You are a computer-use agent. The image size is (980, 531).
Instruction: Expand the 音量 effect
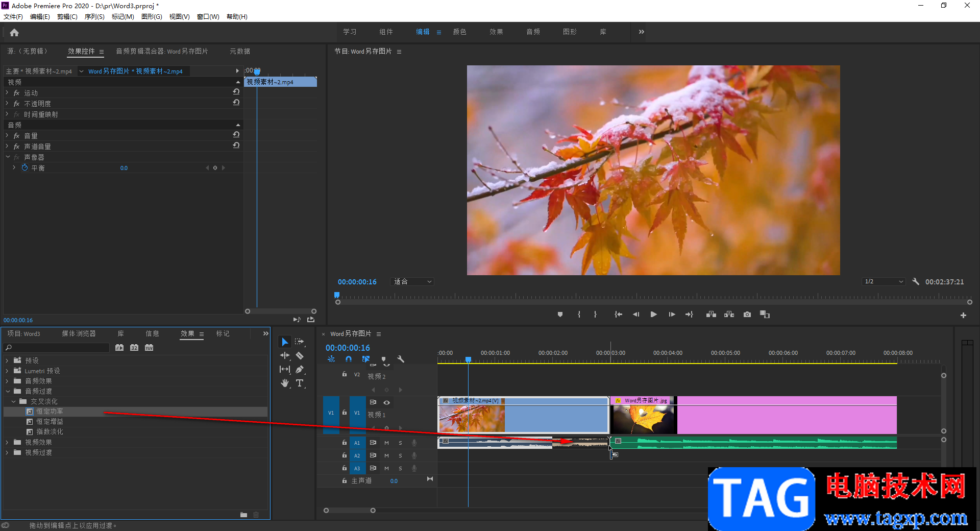coord(7,135)
